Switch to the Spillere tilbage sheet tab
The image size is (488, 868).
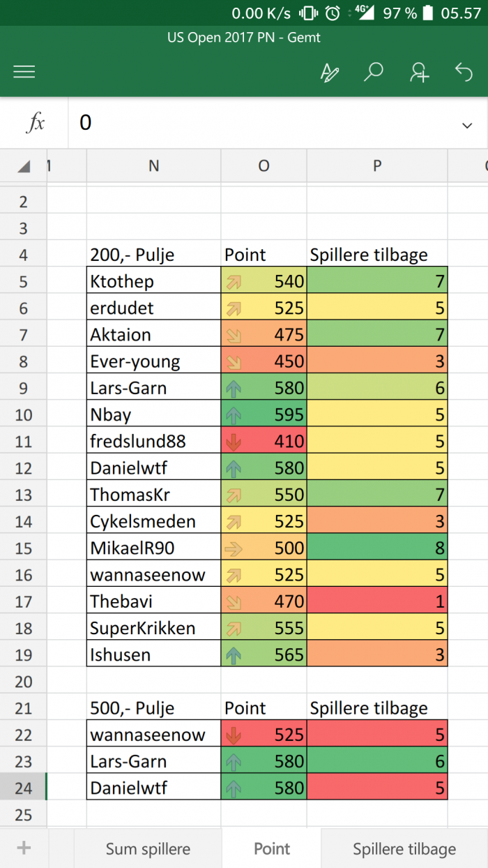tap(404, 848)
